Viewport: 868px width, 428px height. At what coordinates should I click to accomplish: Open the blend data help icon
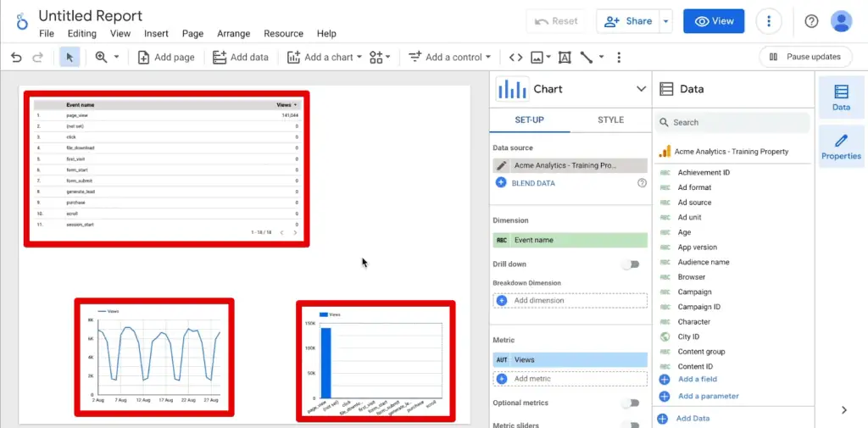(x=643, y=183)
